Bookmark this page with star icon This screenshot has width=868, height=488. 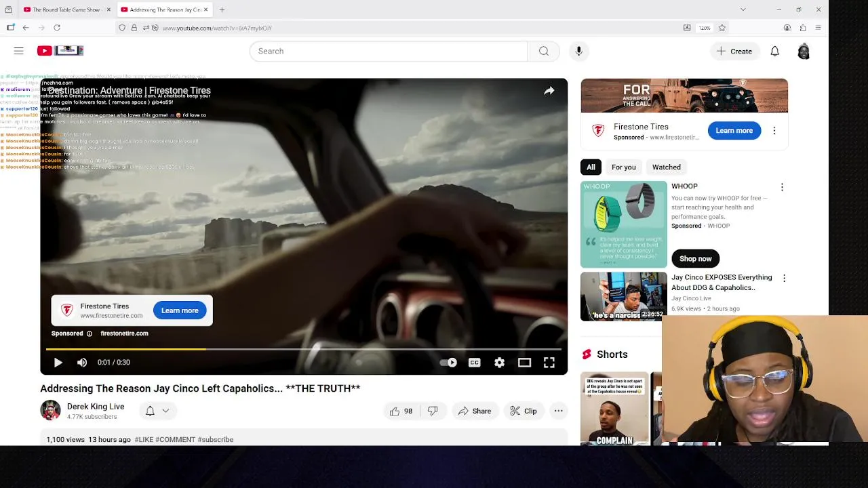point(722,28)
